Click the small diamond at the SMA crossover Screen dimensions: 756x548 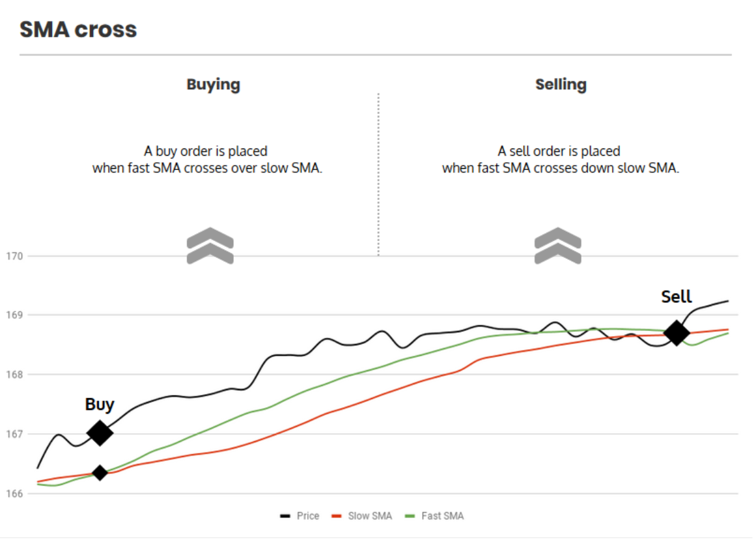click(100, 472)
